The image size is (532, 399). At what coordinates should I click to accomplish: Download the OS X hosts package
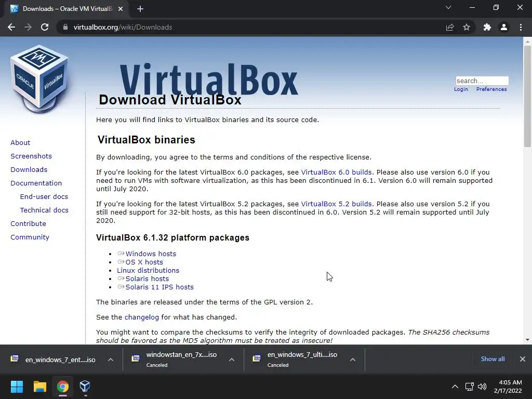pos(144,262)
